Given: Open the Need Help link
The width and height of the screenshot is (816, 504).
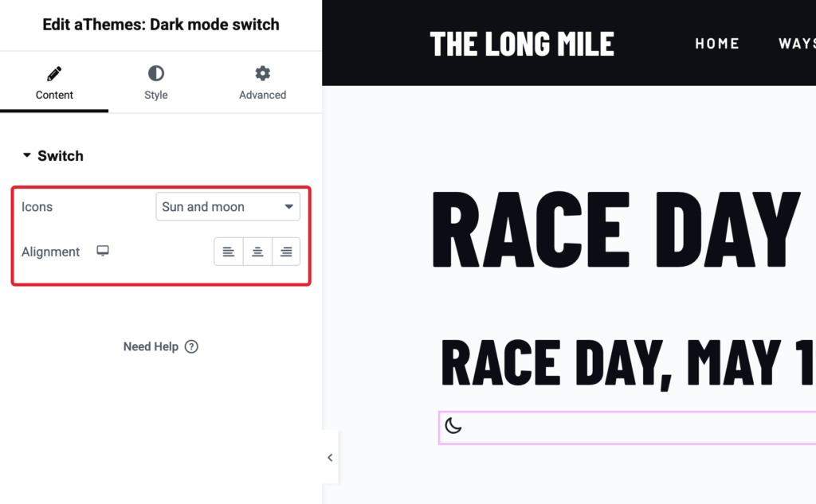Looking at the screenshot, I should tap(151, 346).
